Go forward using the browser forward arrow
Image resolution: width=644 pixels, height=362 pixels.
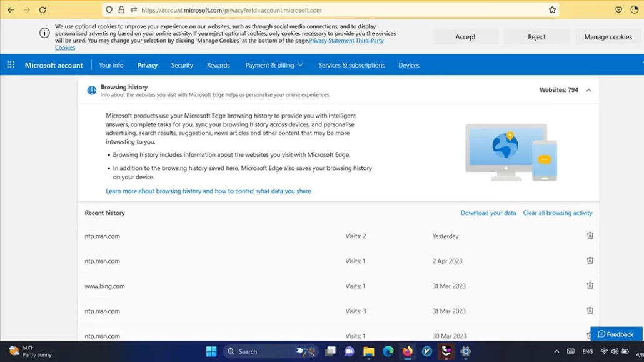[x=27, y=10]
